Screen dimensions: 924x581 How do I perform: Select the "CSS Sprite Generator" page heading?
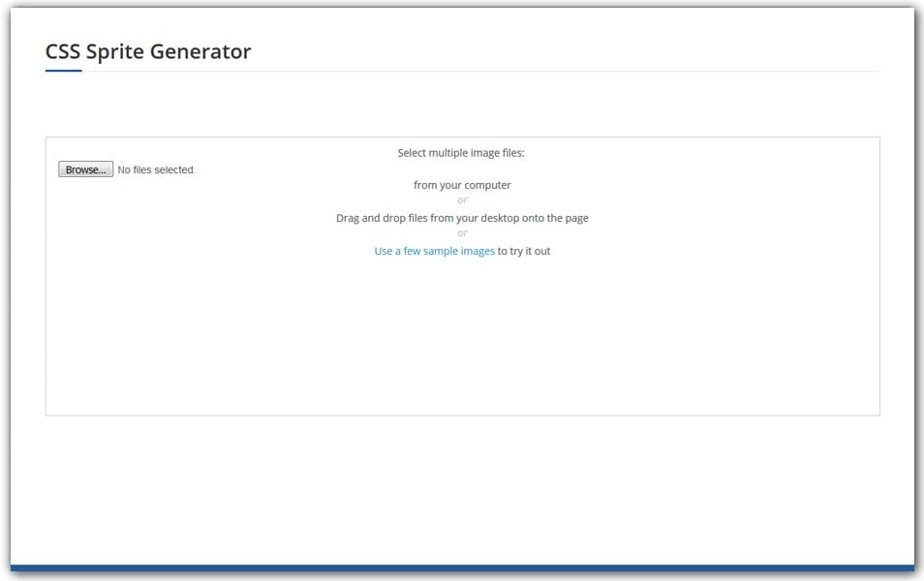click(148, 51)
